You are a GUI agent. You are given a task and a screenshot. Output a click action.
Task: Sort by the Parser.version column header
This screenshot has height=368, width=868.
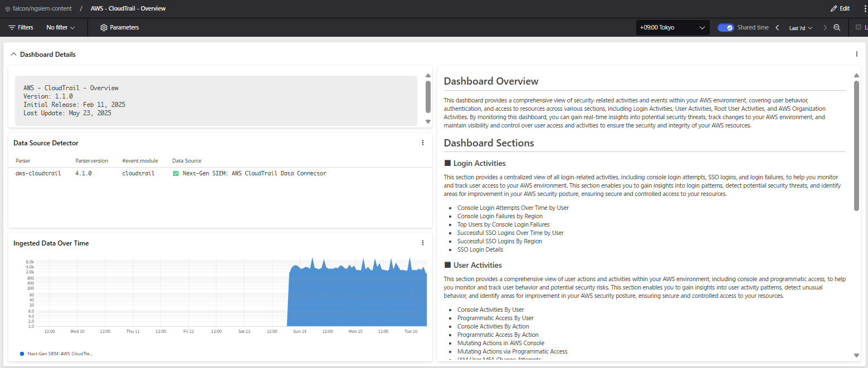coord(91,161)
